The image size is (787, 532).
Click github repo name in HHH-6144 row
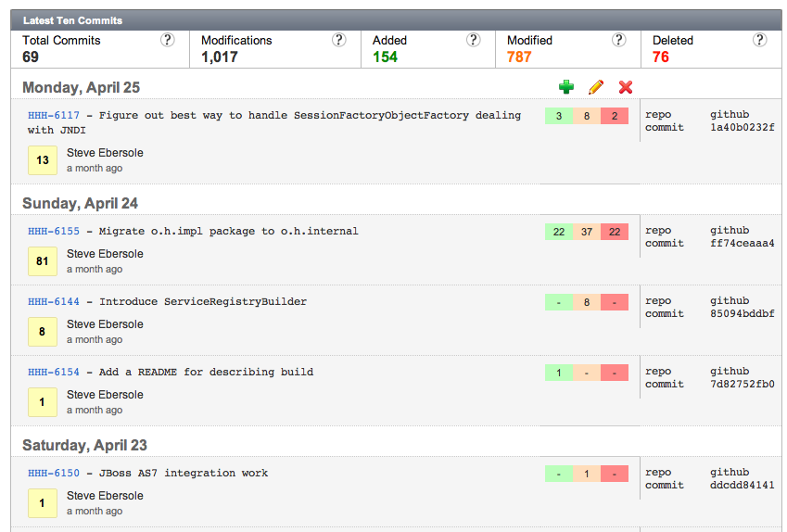click(730, 301)
